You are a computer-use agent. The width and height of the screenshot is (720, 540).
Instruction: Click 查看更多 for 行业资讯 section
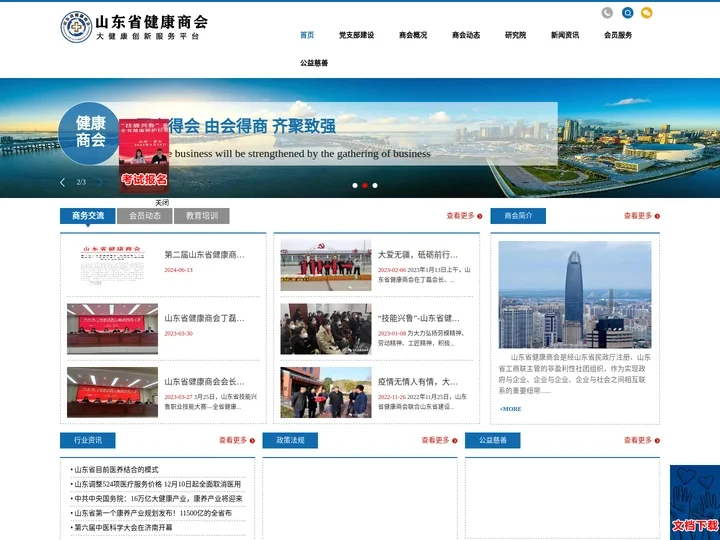(x=236, y=440)
